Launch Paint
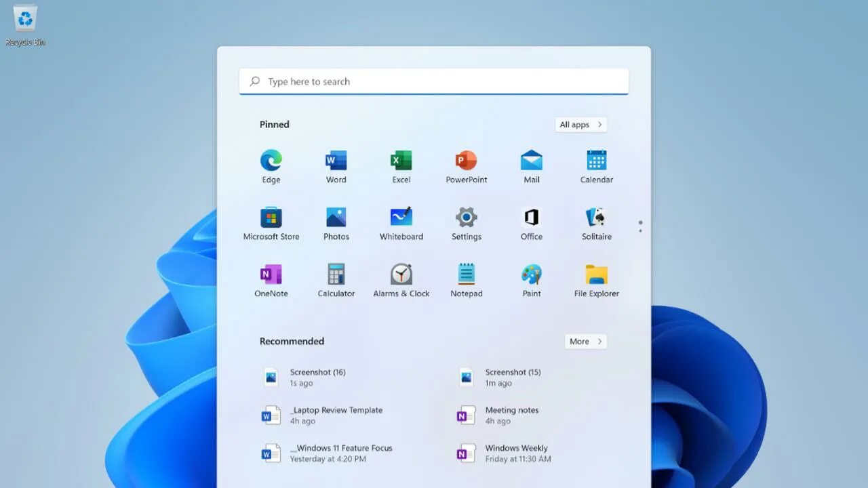Viewport: 868px width, 488px height. (532, 281)
